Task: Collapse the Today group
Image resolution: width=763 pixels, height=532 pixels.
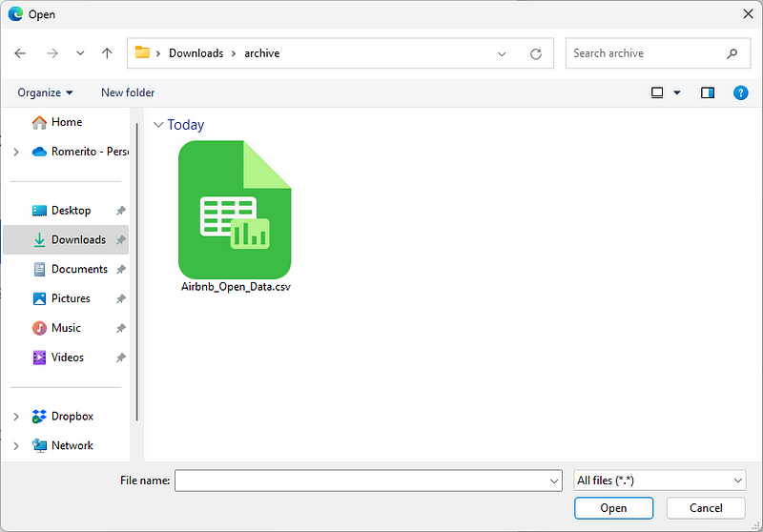Action: point(157,125)
